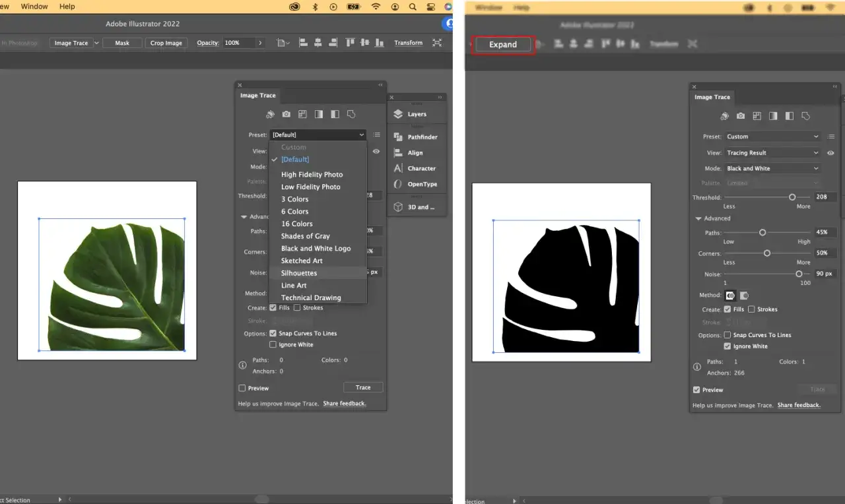Click Low Color icon in the Custom preset panel
The image size is (845, 504).
pyautogui.click(x=757, y=116)
